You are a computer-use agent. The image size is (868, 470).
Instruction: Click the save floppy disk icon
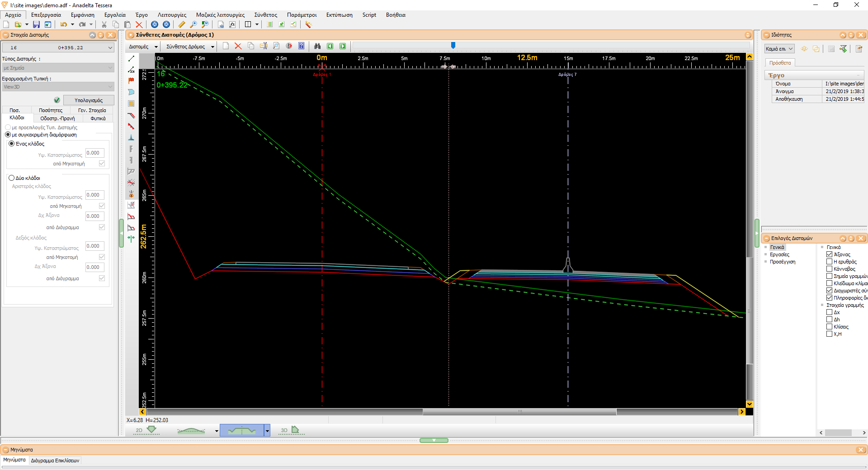[x=36, y=24]
